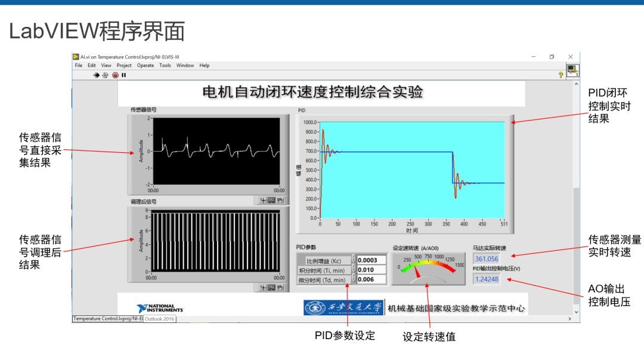Screen dimensions: 644x363
Task: Click the '1000.0' y-axis maximum on PID chart
Action: tap(310, 122)
